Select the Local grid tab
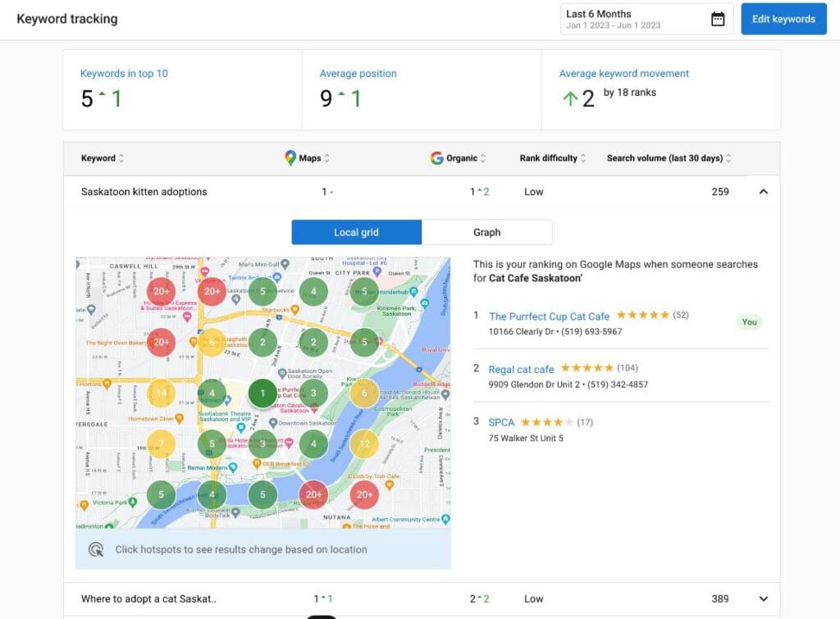 click(356, 232)
